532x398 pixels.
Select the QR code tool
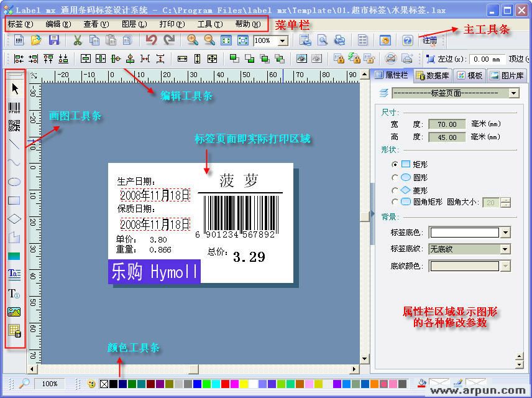[14, 124]
